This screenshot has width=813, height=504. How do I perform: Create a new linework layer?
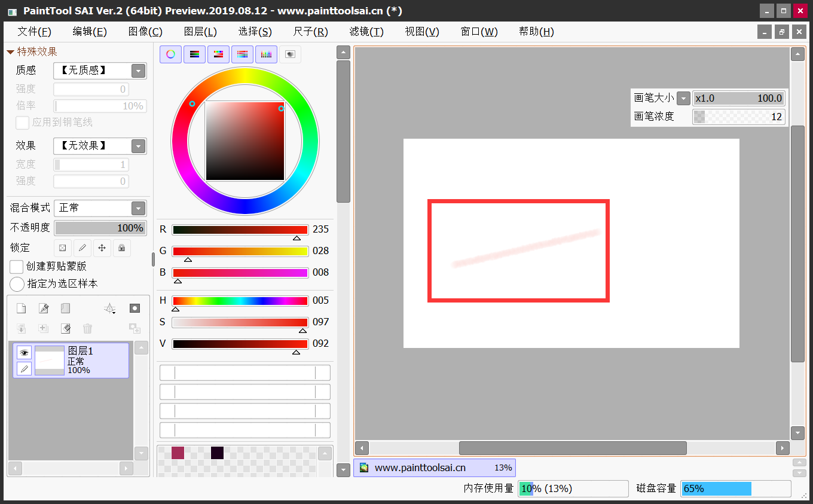[x=43, y=308]
